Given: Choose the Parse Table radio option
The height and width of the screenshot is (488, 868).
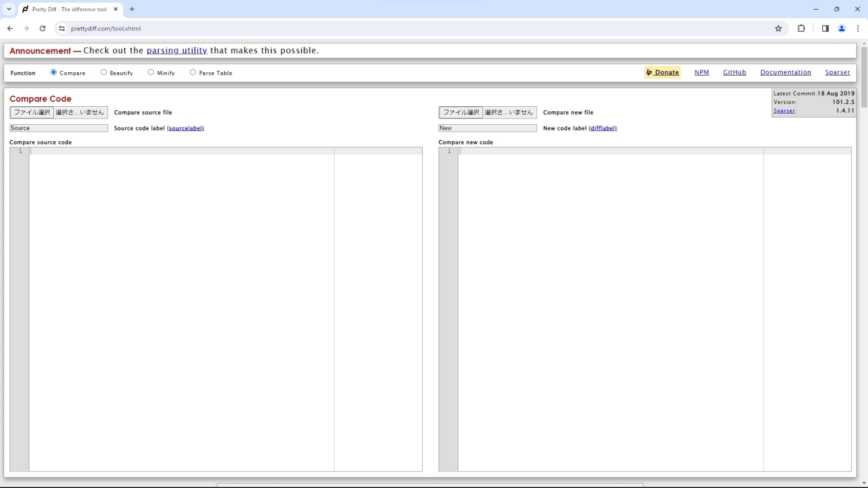Looking at the screenshot, I should pyautogui.click(x=193, y=72).
